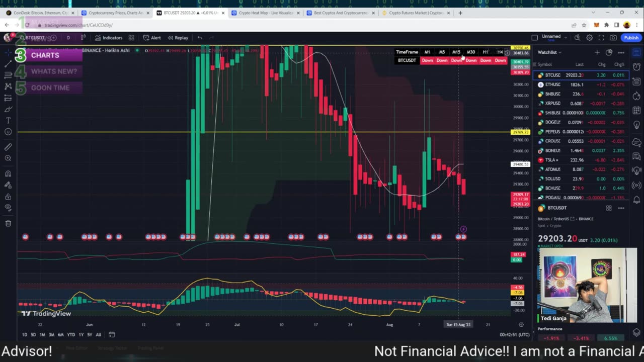Open BTCUSDT details grid icon
The image size is (644, 362).
(609, 208)
